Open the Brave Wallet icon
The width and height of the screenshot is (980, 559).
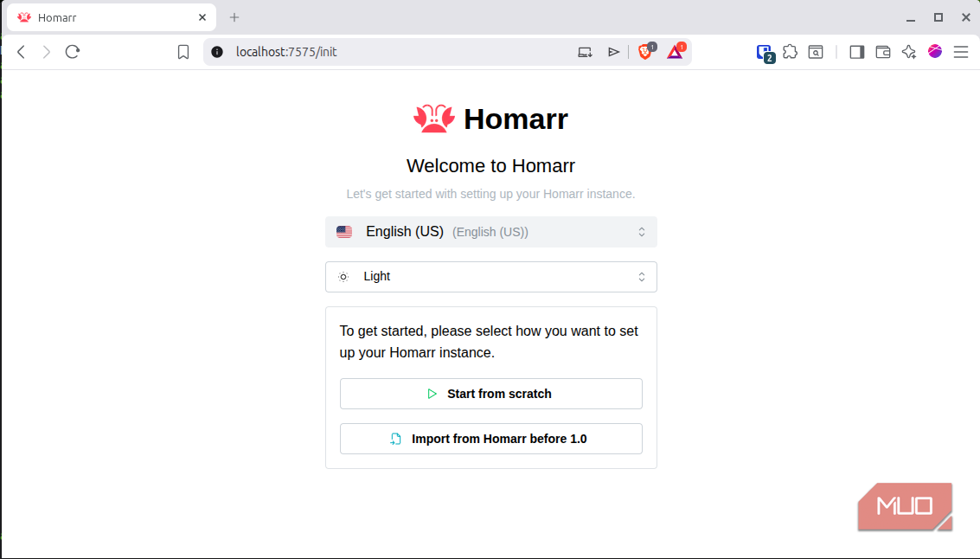883,52
